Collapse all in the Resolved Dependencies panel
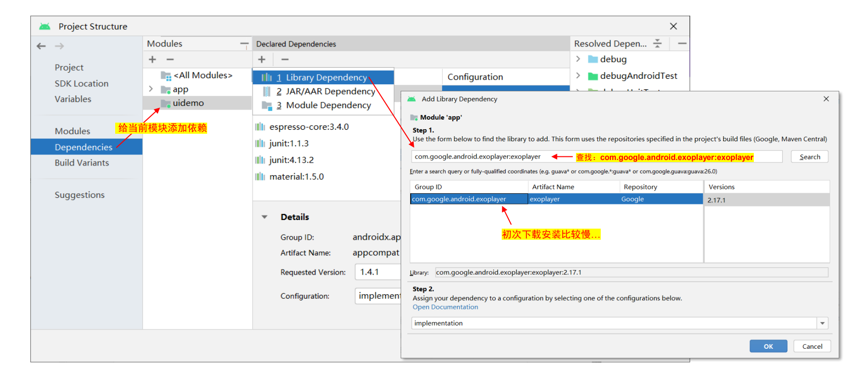 point(657,43)
